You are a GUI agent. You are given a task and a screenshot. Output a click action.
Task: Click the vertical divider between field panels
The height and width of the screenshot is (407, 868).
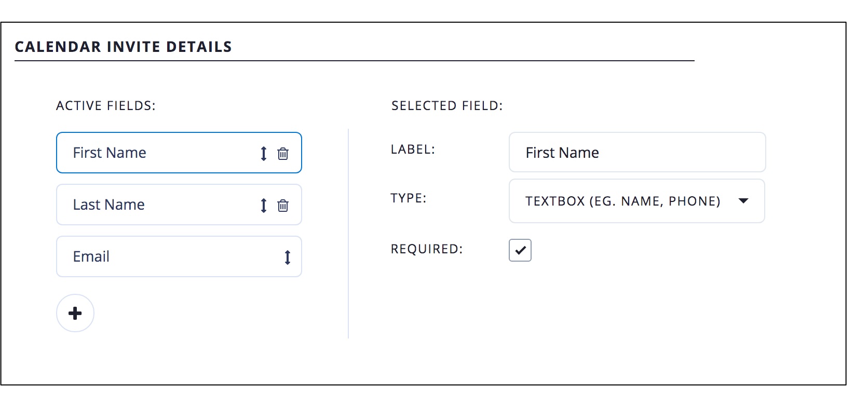(348, 234)
